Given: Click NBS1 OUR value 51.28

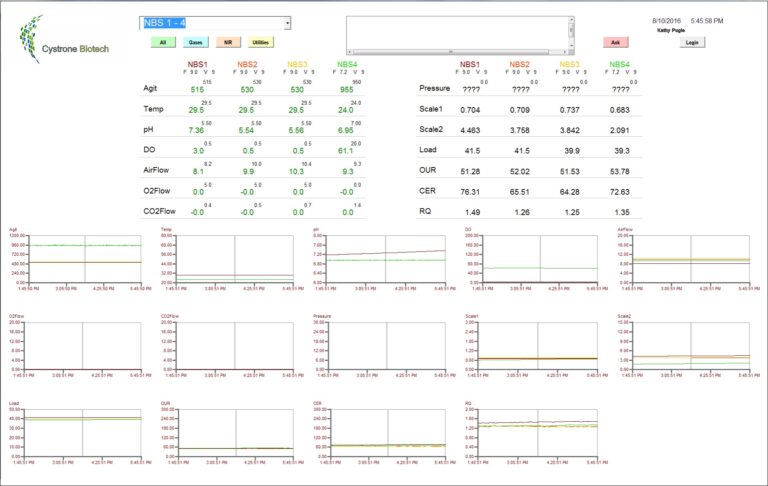Looking at the screenshot, I should (470, 171).
